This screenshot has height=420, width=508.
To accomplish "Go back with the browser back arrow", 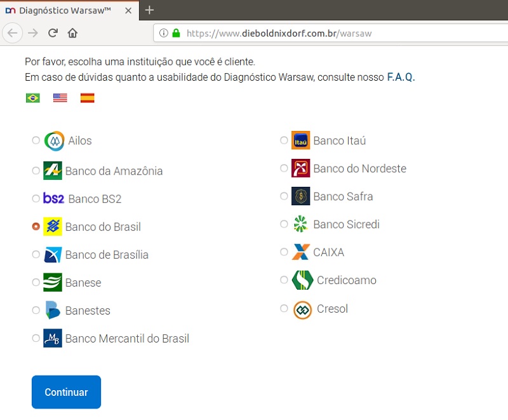I will tap(12, 33).
